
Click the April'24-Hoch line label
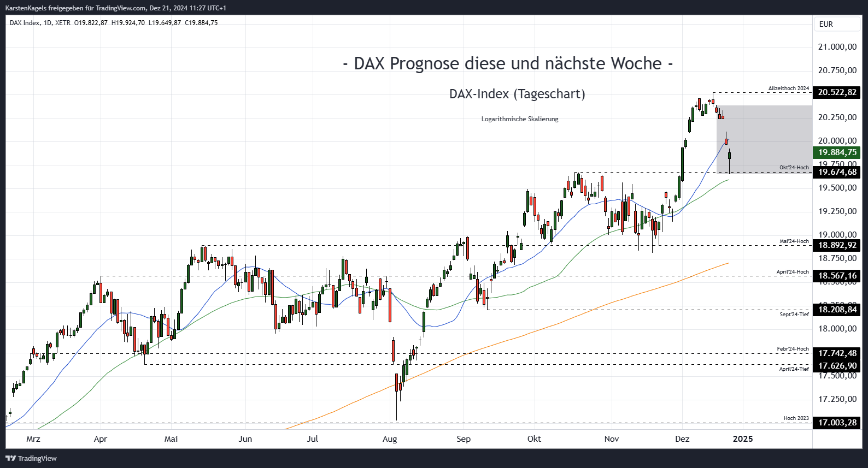click(793, 272)
